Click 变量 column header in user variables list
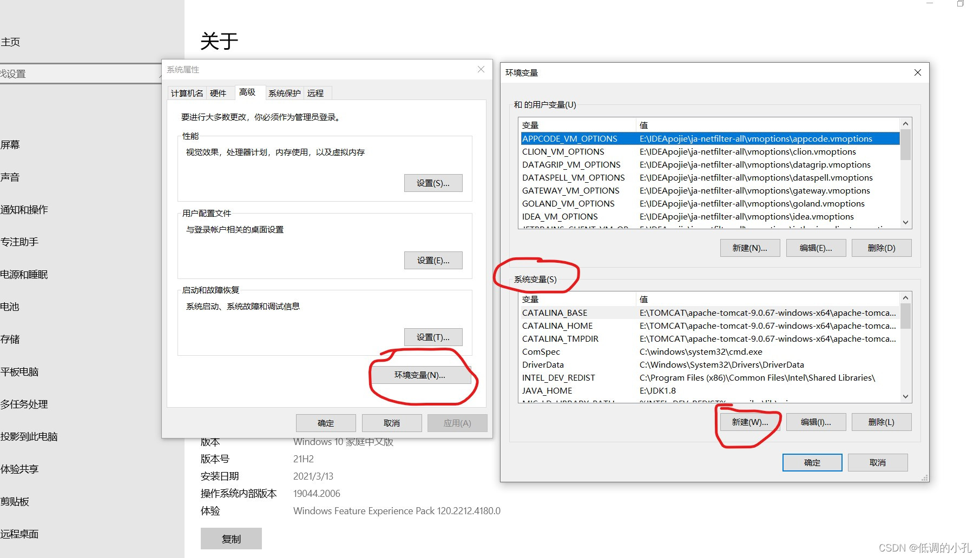The width and height of the screenshot is (980, 558). 577,125
